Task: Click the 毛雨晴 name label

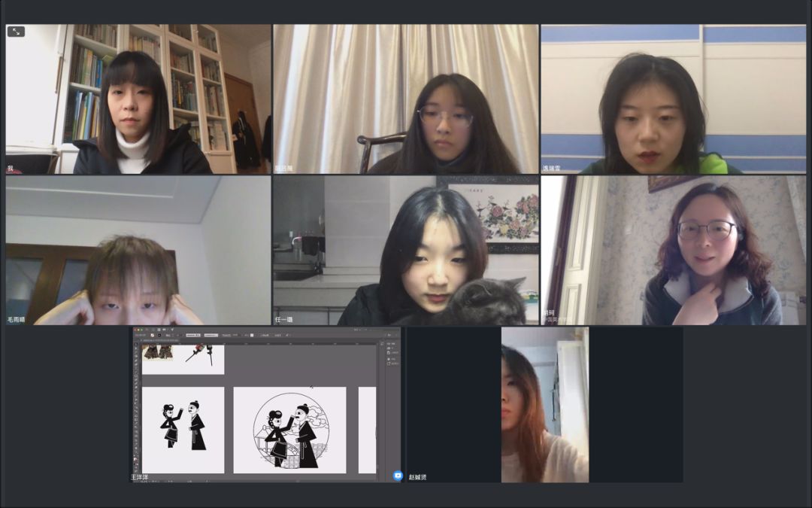Action: [17, 319]
